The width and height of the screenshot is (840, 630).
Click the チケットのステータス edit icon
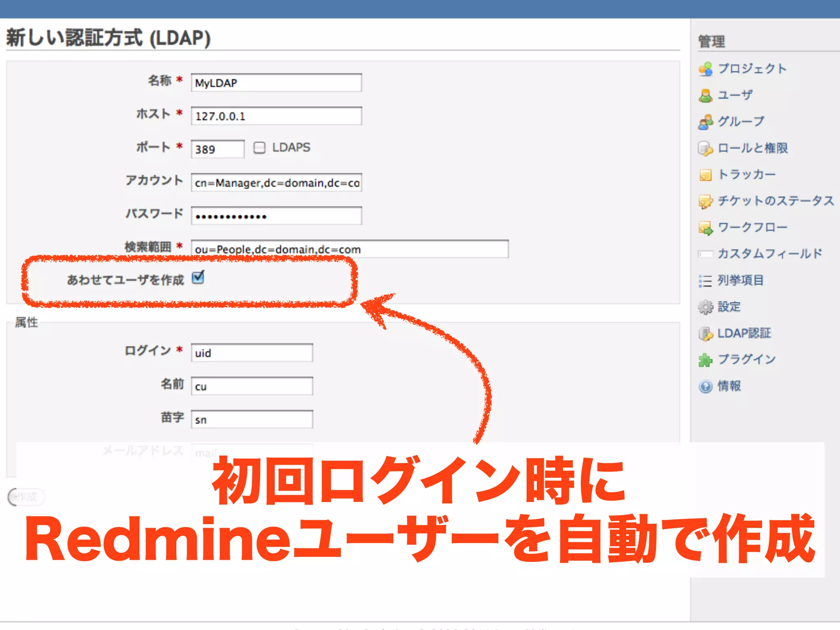[x=705, y=201]
